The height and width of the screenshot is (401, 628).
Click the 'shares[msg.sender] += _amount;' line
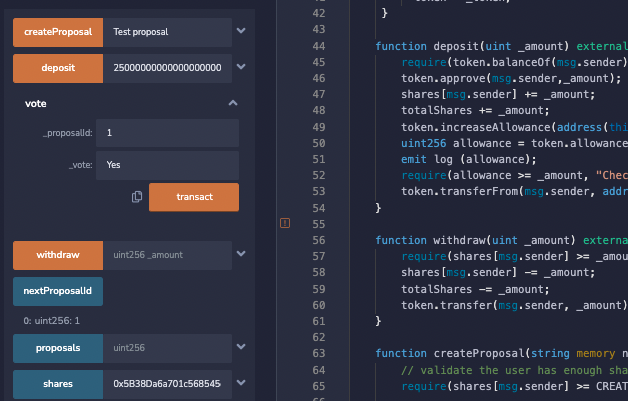[x=498, y=95]
